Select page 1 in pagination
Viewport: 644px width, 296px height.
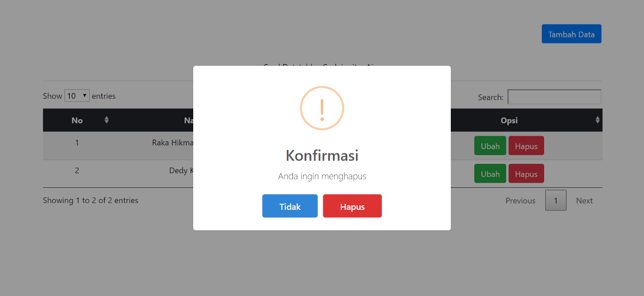pyautogui.click(x=556, y=201)
